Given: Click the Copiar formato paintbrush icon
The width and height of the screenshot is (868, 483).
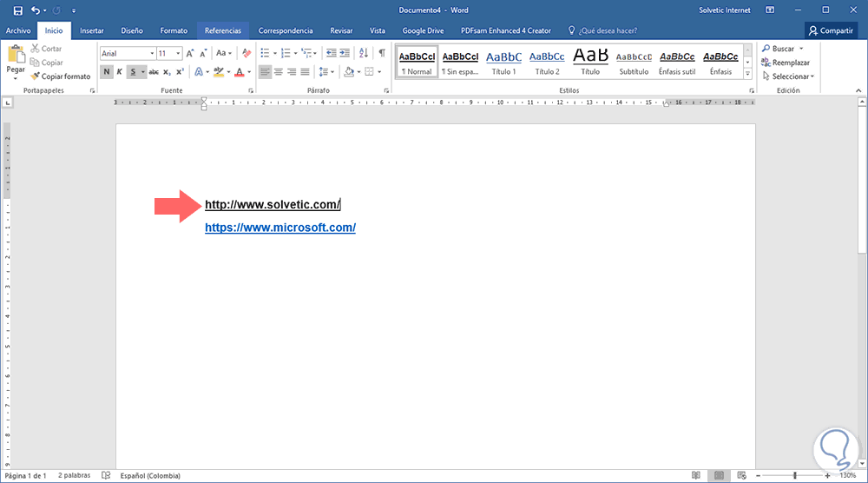Looking at the screenshot, I should [x=36, y=76].
